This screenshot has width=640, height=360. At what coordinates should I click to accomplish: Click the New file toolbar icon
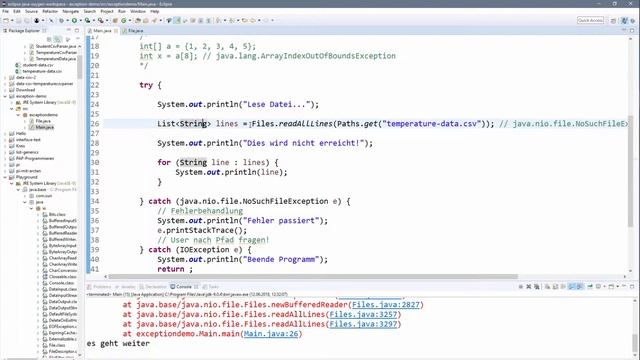[6, 20]
